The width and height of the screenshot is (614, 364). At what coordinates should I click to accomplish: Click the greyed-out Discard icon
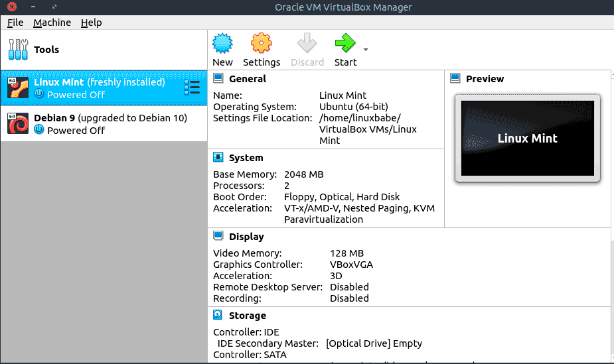pos(307,44)
